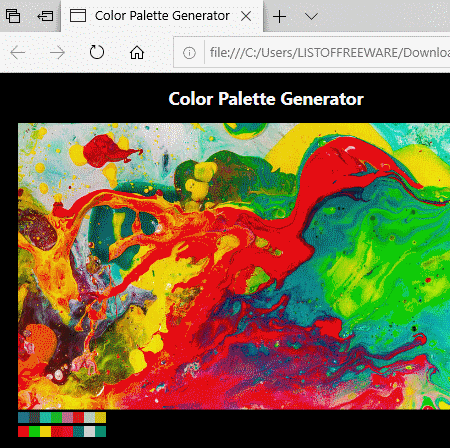Open the tabs you've set aside icon
450x448 pixels.
coord(13,16)
